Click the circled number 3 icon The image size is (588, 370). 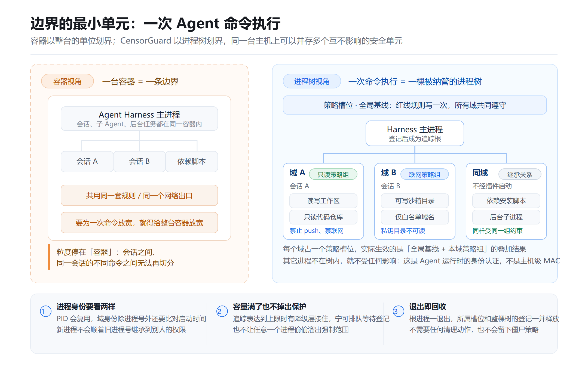[399, 311]
